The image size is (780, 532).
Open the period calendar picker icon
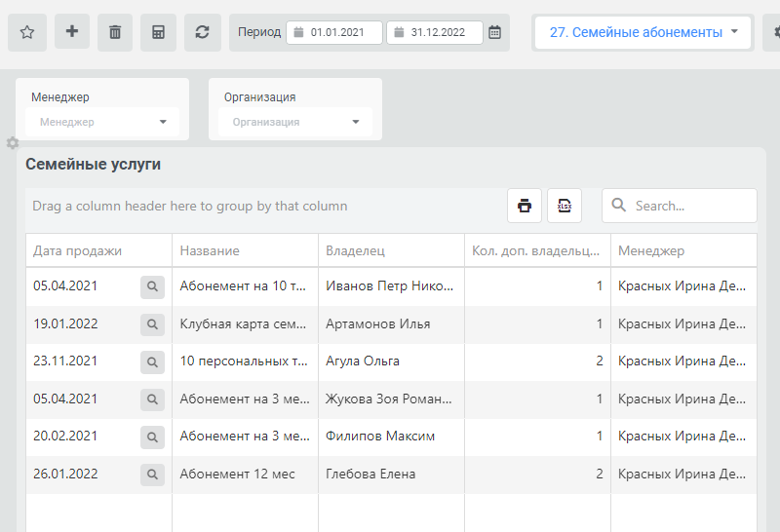[x=494, y=32]
